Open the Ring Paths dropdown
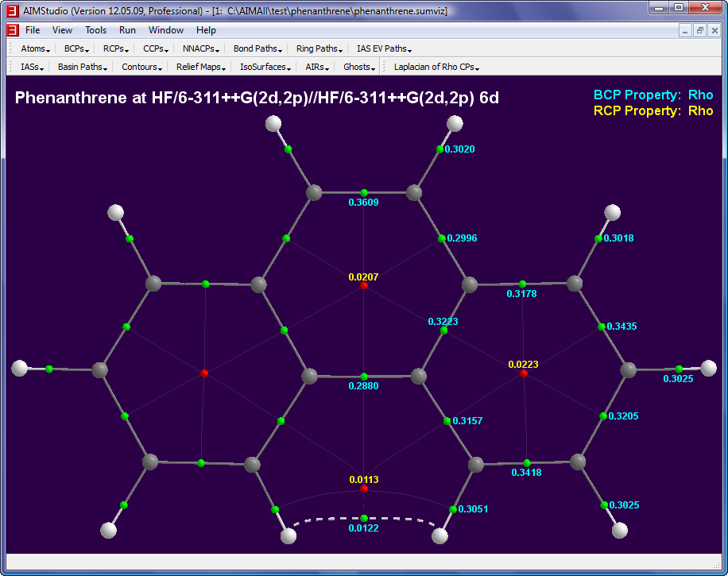 [x=320, y=48]
